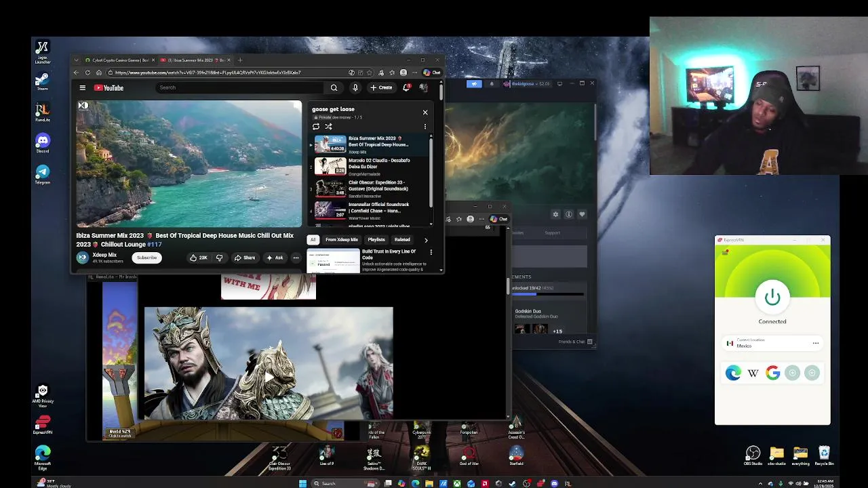Select the Related filter chip
The image size is (868, 488).
pos(402,240)
